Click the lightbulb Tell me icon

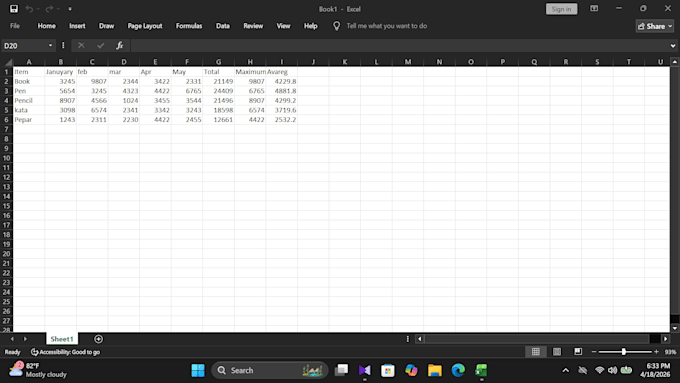pos(337,26)
